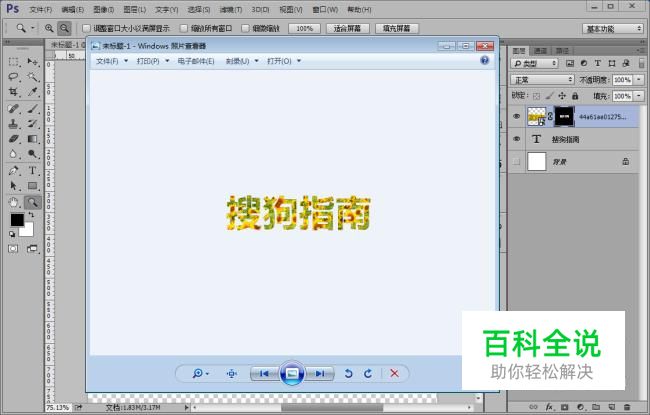Create a new layer
The height and width of the screenshot is (415, 650).
[x=611, y=407]
